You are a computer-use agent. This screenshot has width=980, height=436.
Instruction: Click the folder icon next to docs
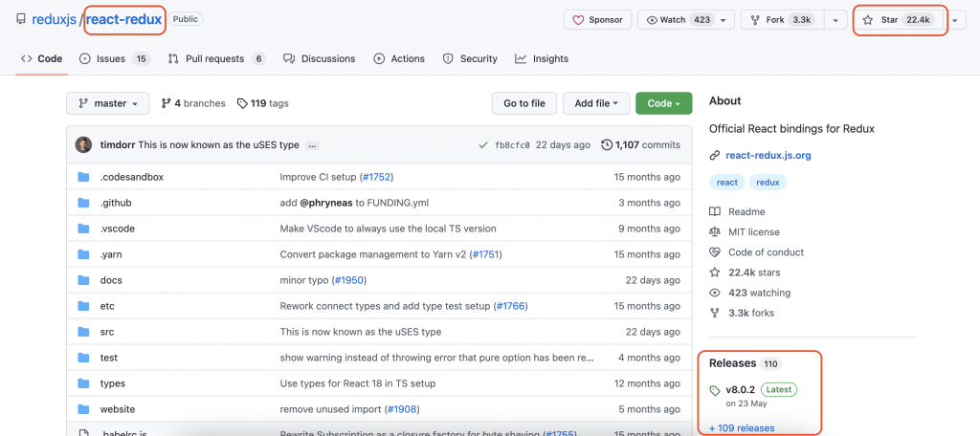pos(84,280)
